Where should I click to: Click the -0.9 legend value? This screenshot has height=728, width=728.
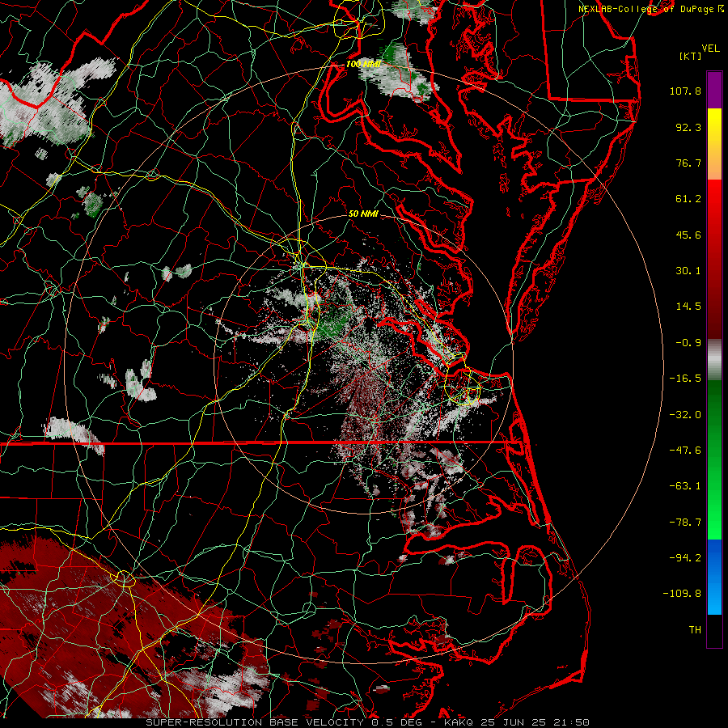[688, 343]
